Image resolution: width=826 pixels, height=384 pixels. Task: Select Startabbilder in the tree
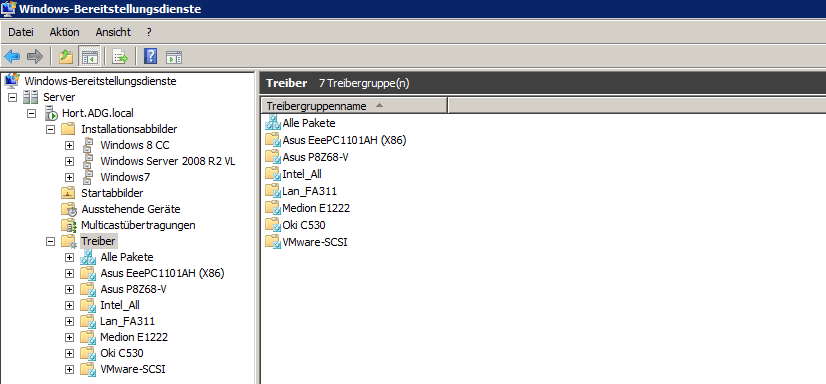click(x=112, y=193)
